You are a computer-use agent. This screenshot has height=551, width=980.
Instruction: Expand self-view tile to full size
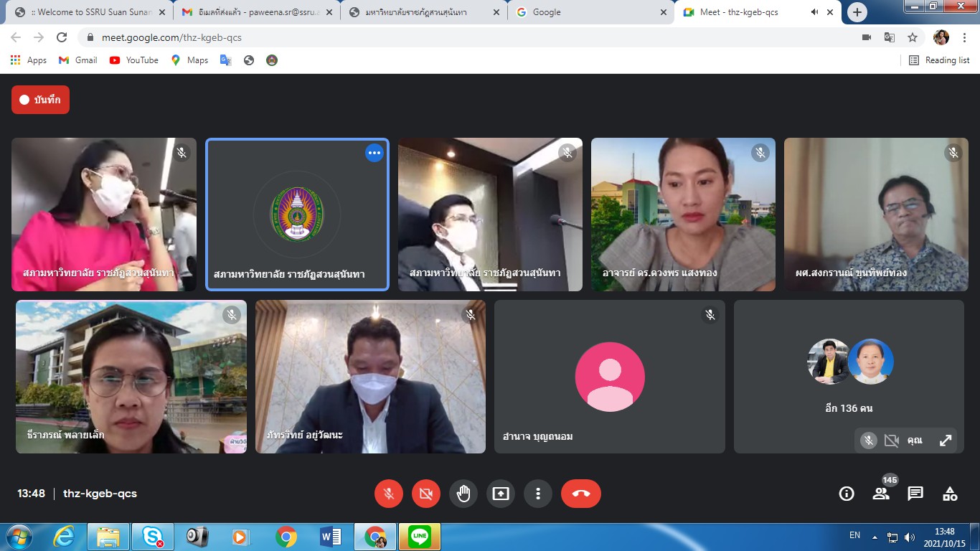coord(946,441)
